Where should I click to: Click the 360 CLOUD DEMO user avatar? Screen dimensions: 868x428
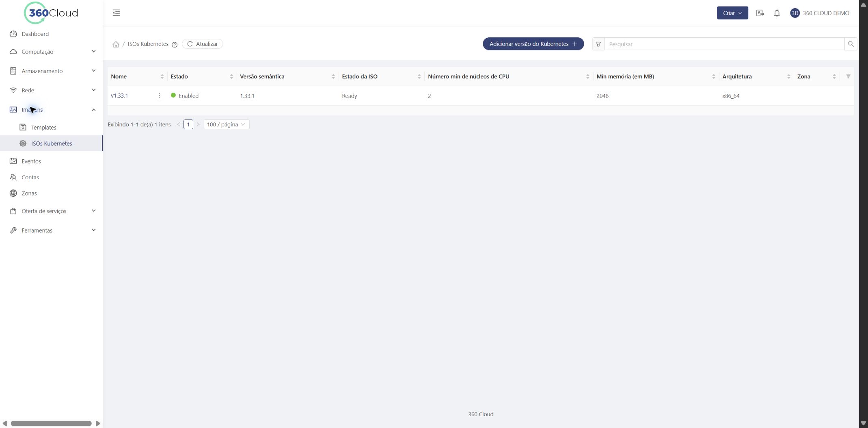point(795,13)
